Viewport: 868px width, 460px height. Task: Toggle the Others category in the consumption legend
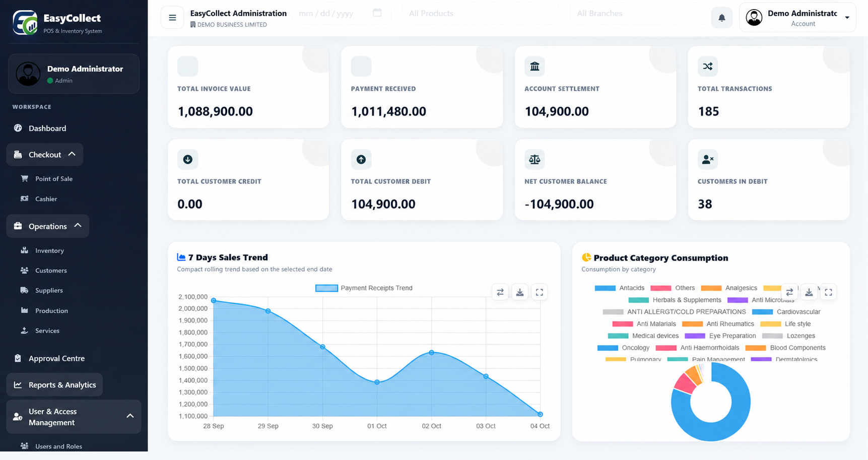pos(673,288)
